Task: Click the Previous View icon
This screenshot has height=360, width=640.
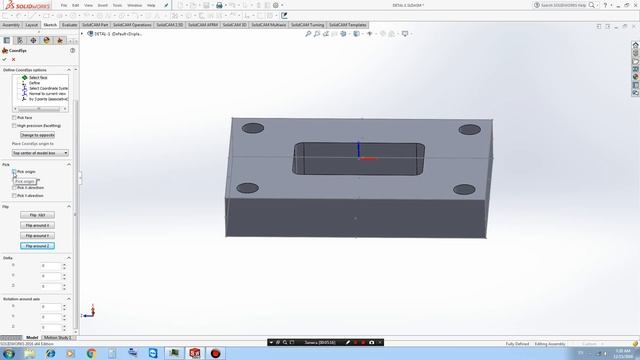Action: (x=326, y=34)
